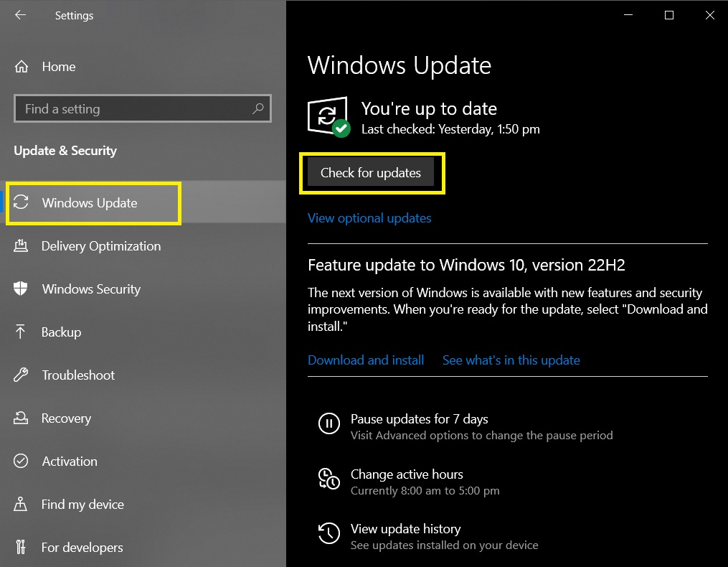
Task: Click the Backup upward arrow icon
Action: point(20,332)
